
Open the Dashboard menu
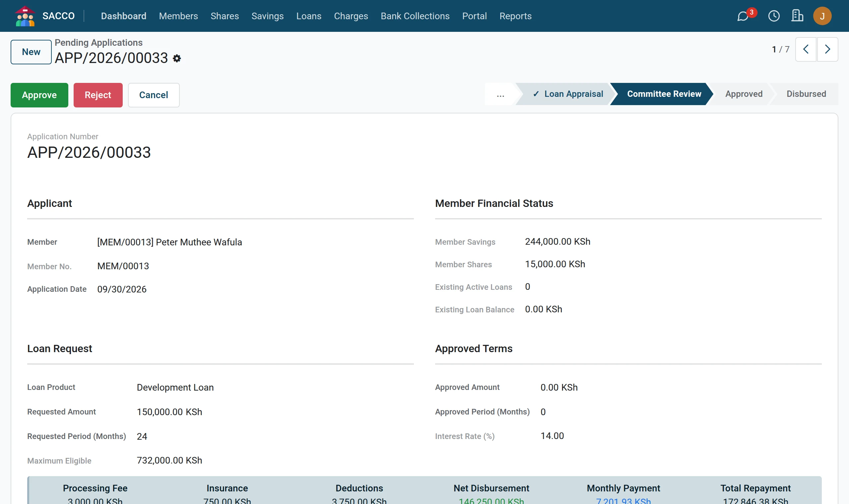124,16
